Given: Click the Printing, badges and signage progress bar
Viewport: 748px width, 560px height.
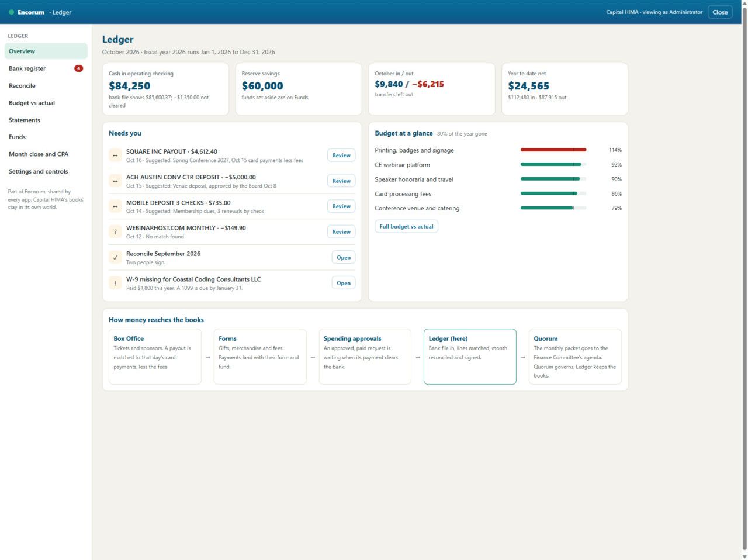Looking at the screenshot, I should [x=553, y=150].
